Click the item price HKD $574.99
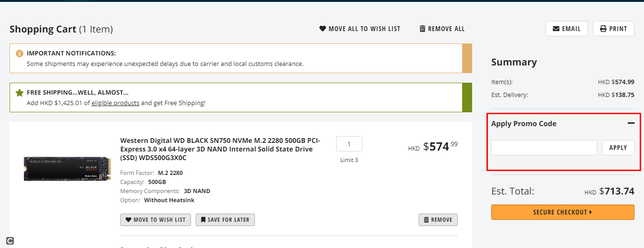This screenshot has height=248, width=644. 433,147
